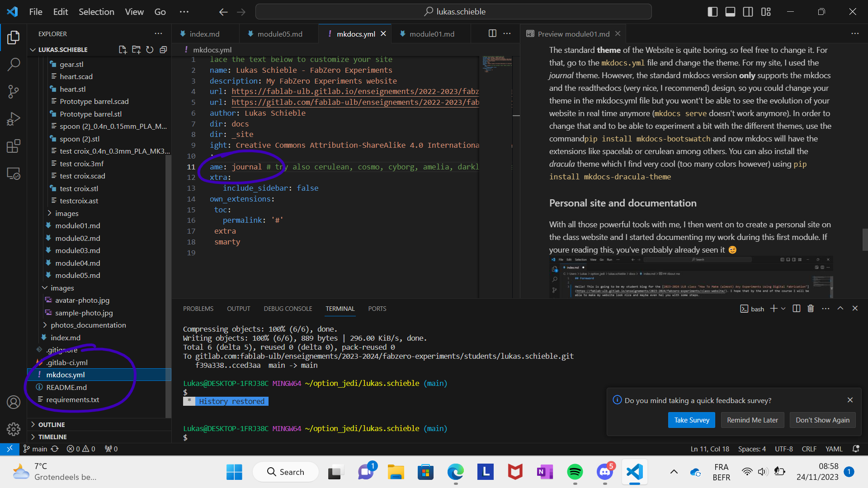Open .gitlab-ci.yml in the explorer
The width and height of the screenshot is (868, 488).
click(x=66, y=362)
